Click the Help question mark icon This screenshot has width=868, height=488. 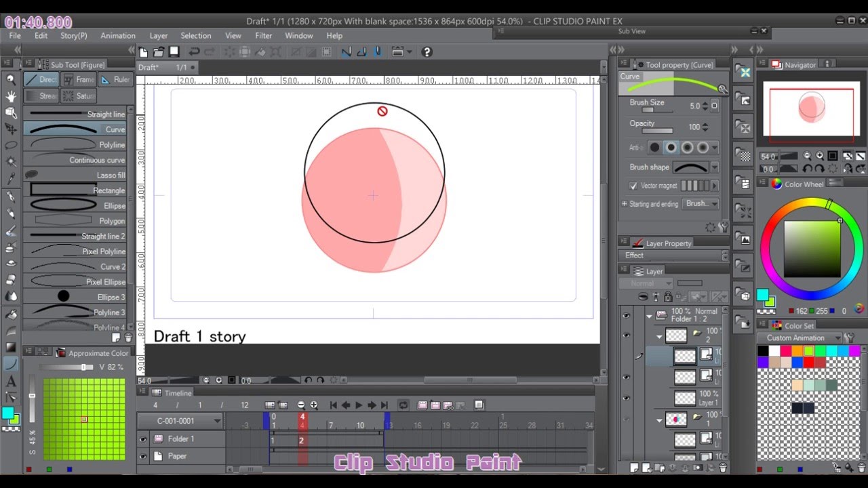pos(427,52)
